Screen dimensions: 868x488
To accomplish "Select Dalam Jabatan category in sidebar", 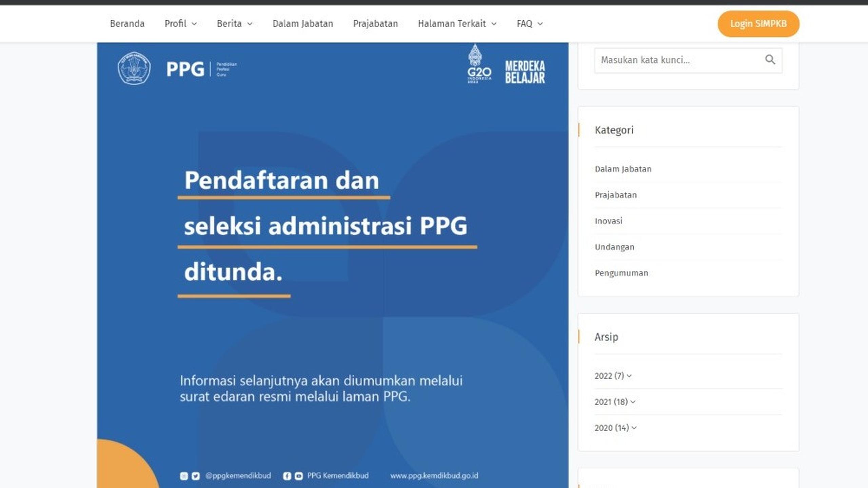I will [623, 169].
